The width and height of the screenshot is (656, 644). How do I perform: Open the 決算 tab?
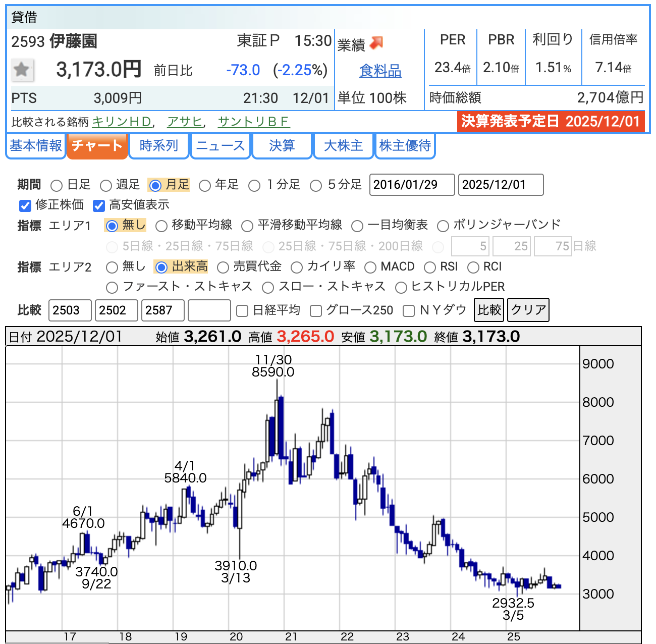[x=282, y=146]
